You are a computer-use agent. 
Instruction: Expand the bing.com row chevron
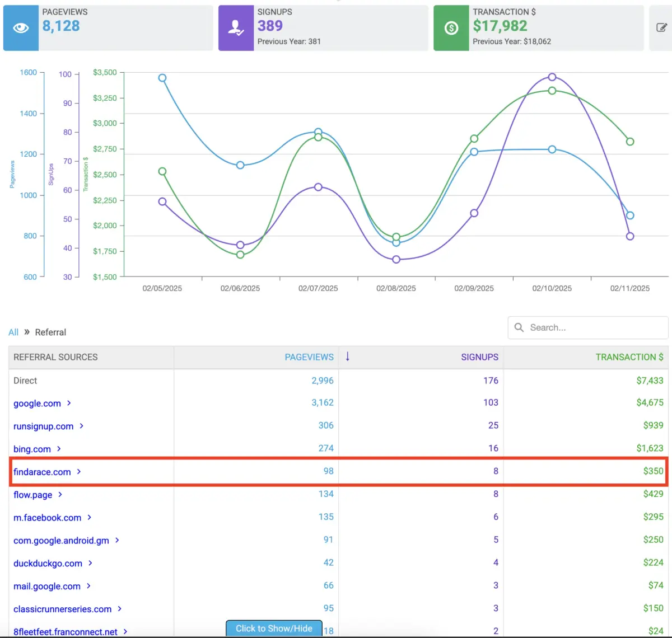59,449
